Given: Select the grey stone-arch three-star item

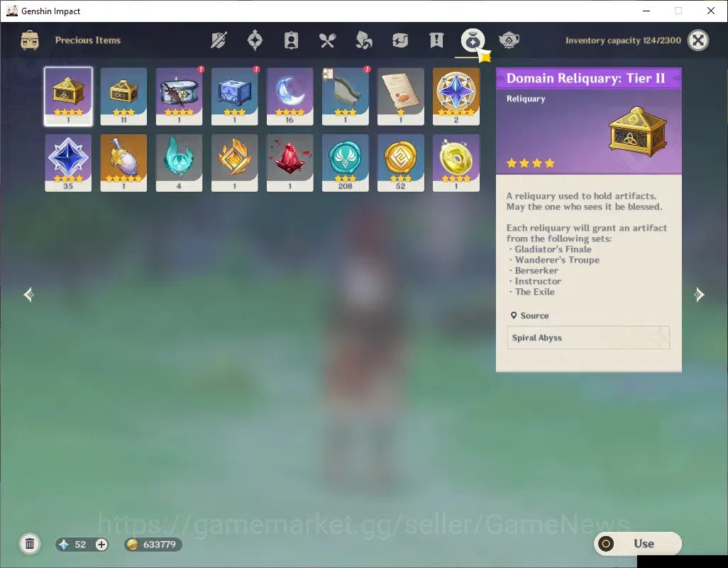Looking at the screenshot, I should click(x=346, y=97).
